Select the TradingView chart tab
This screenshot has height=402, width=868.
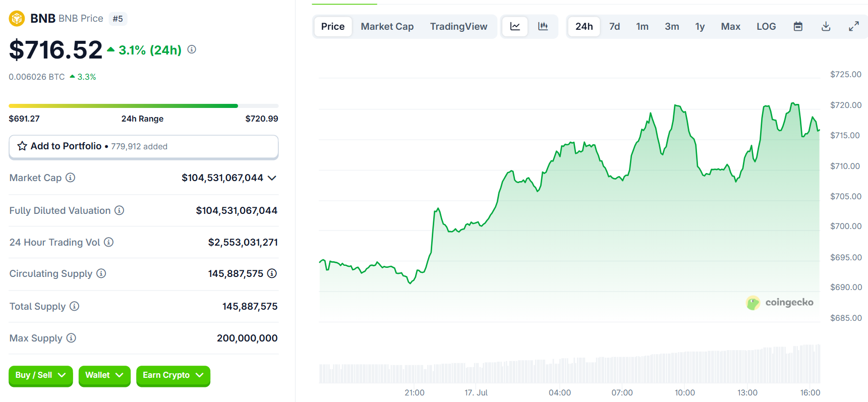click(458, 26)
